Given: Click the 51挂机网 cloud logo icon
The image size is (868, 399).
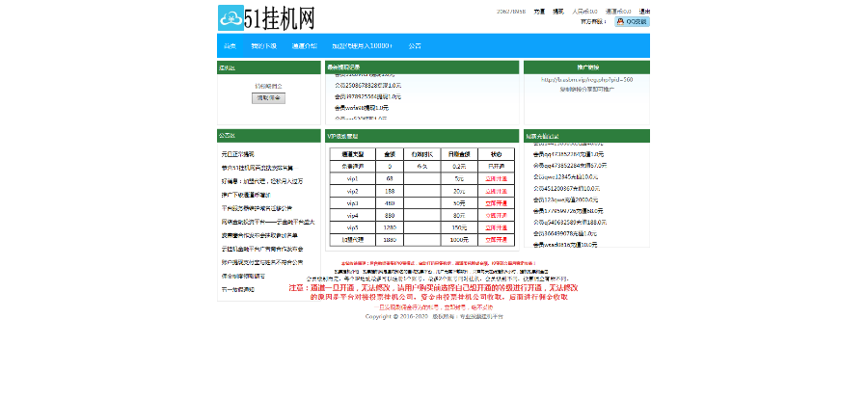Looking at the screenshot, I should point(231,17).
